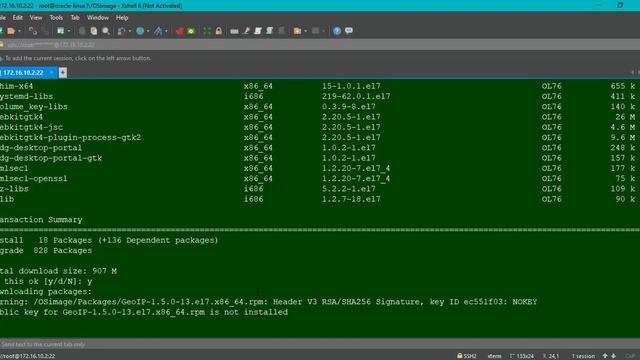Click '655 k' size value
Image resolution: width=640 pixels, height=360 pixels.
pyautogui.click(x=623, y=86)
